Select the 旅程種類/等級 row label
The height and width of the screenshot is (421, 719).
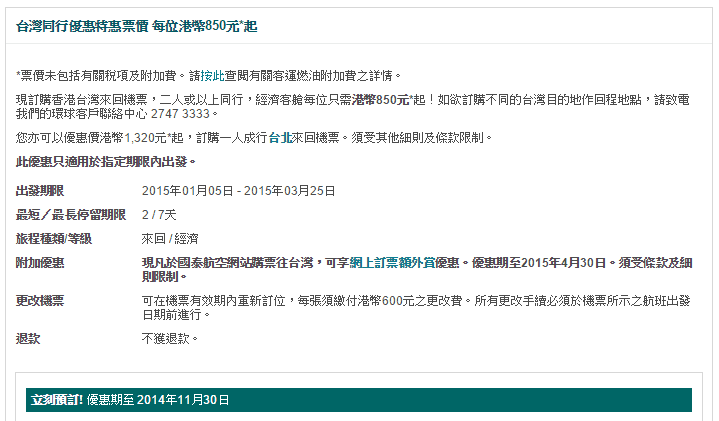tap(54, 239)
